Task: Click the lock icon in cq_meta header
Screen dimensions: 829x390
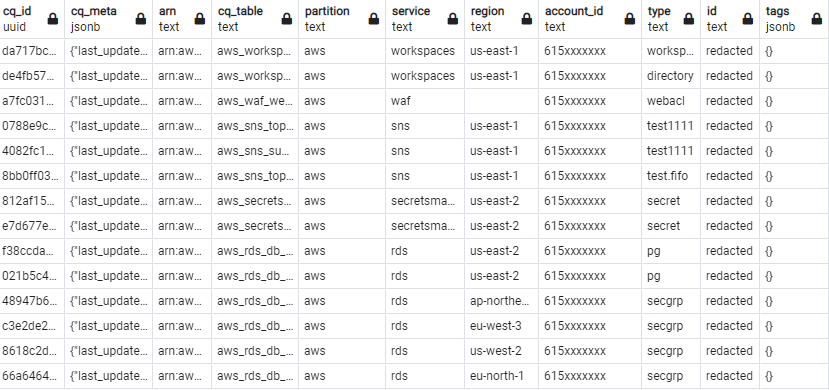Action: [141, 19]
